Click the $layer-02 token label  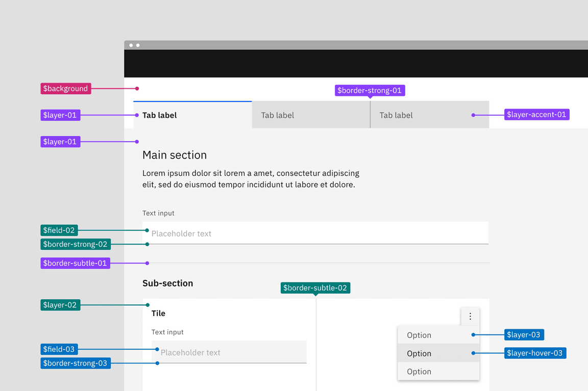(x=60, y=304)
